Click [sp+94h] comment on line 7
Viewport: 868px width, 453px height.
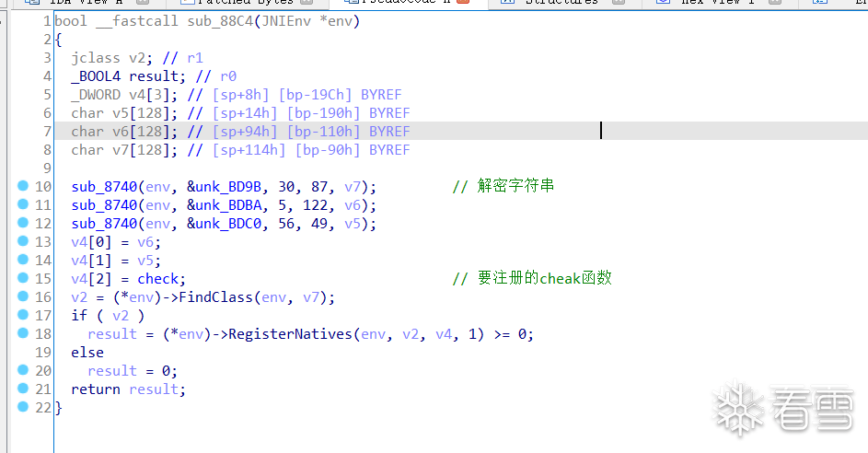pyautogui.click(x=245, y=132)
